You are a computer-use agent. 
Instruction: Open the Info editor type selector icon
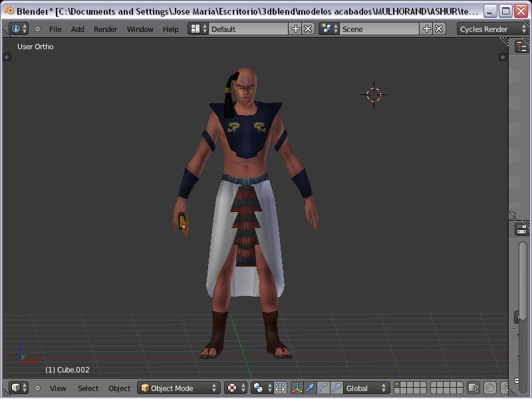[18, 29]
